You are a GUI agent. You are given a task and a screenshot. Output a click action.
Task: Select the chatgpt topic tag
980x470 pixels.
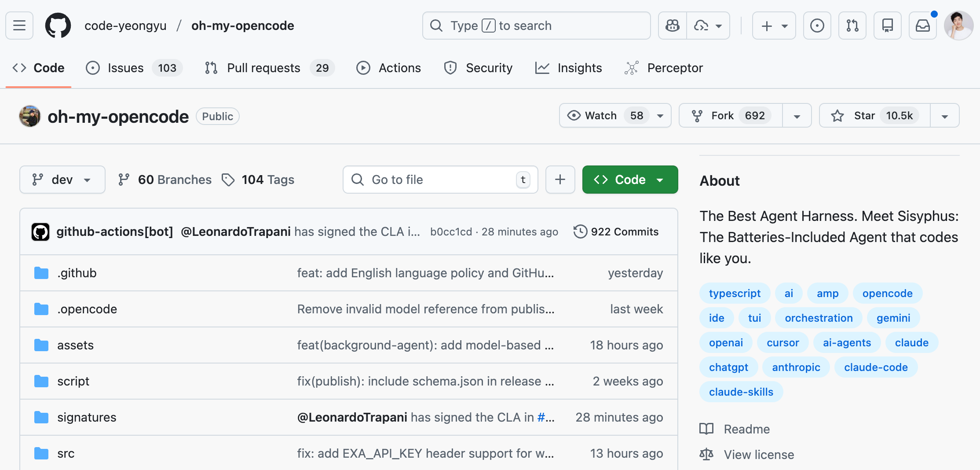[728, 367]
